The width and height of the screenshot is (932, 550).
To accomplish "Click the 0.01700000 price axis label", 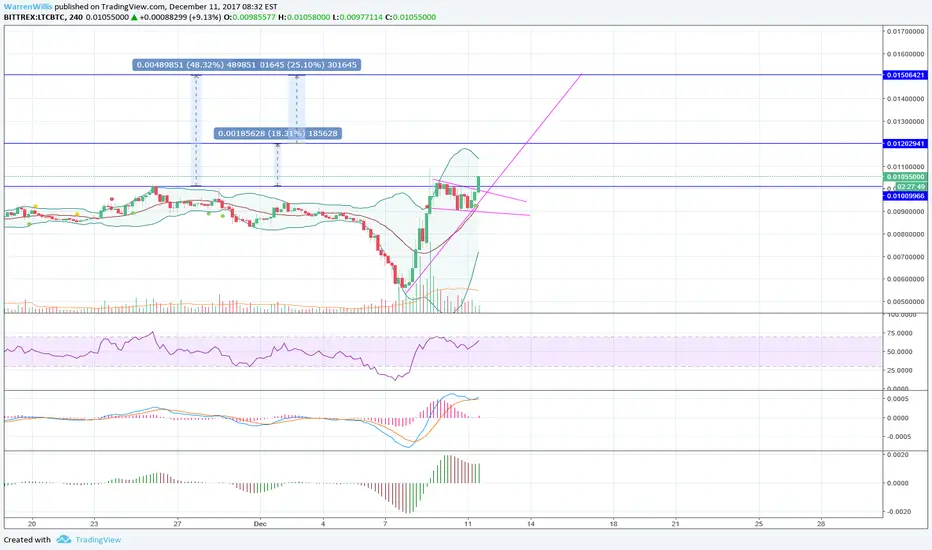I will click(x=905, y=31).
